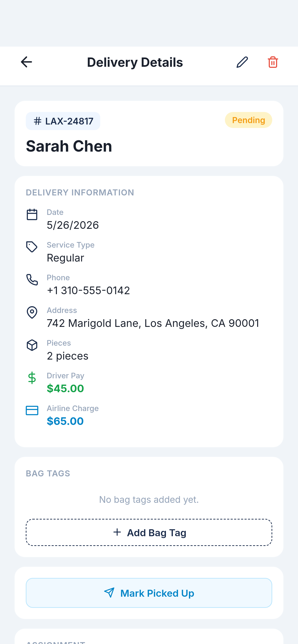Go back using the arrow icon
This screenshot has height=644, width=298.
click(26, 62)
